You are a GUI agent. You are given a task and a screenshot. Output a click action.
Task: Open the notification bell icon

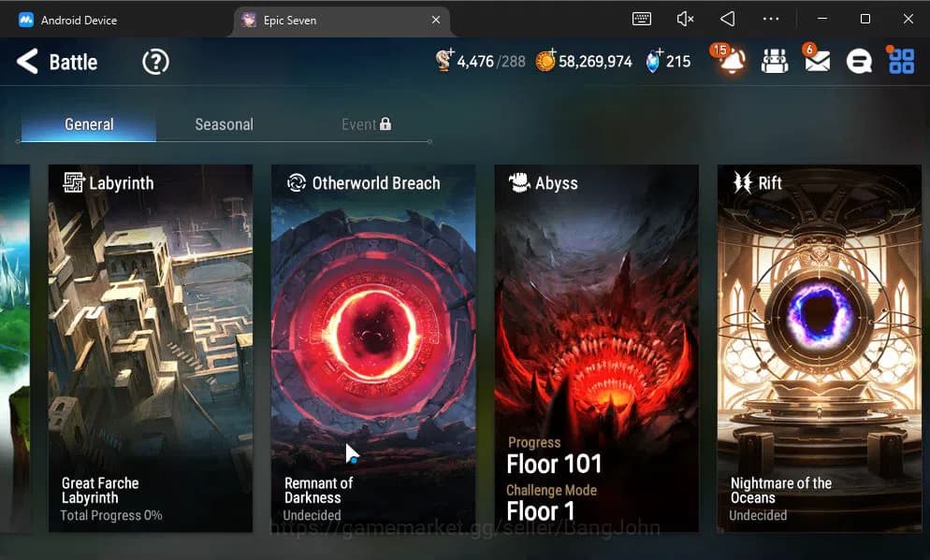pos(731,61)
